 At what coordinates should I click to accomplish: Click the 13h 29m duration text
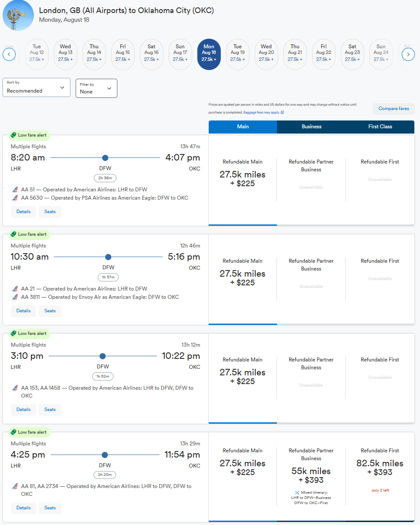tap(190, 444)
